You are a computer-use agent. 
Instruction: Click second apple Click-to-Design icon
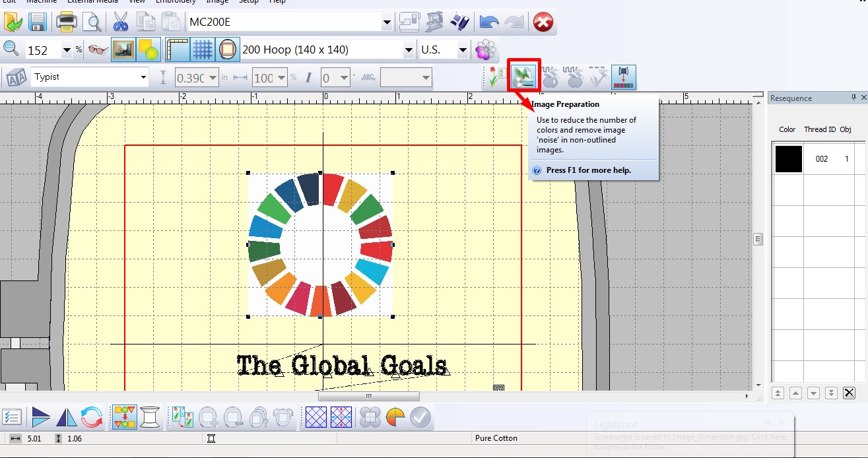tap(574, 77)
